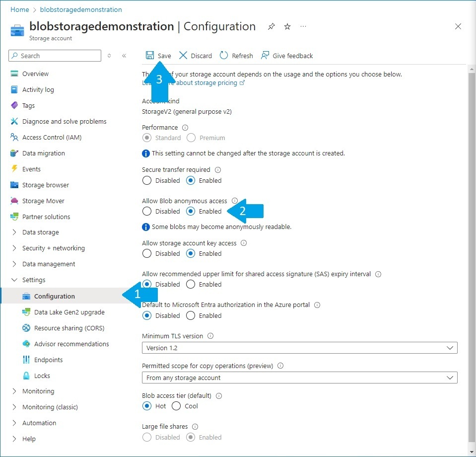Click the Storage Mover icon
476x457 pixels.
14,201
